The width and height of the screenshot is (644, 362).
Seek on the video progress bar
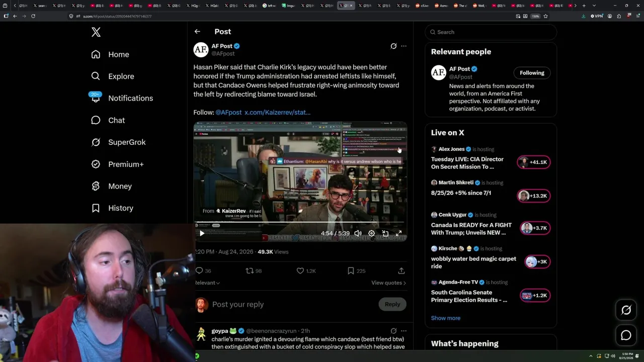(x=300, y=222)
